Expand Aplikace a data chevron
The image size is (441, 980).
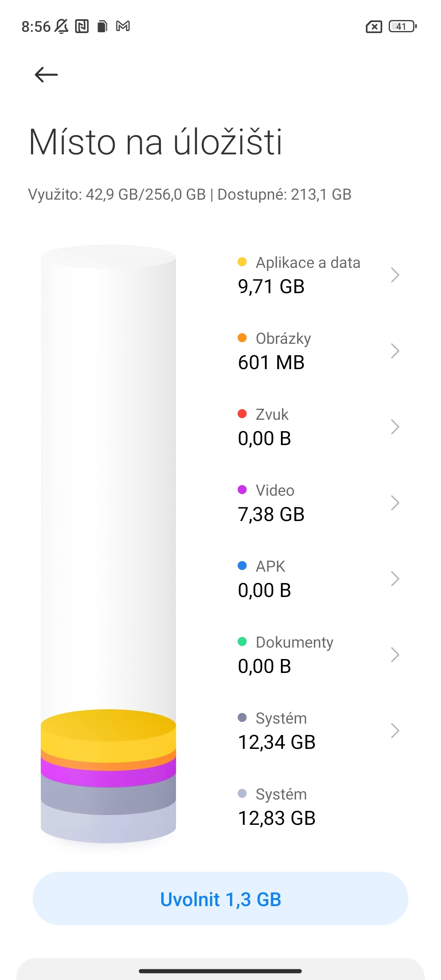point(395,275)
